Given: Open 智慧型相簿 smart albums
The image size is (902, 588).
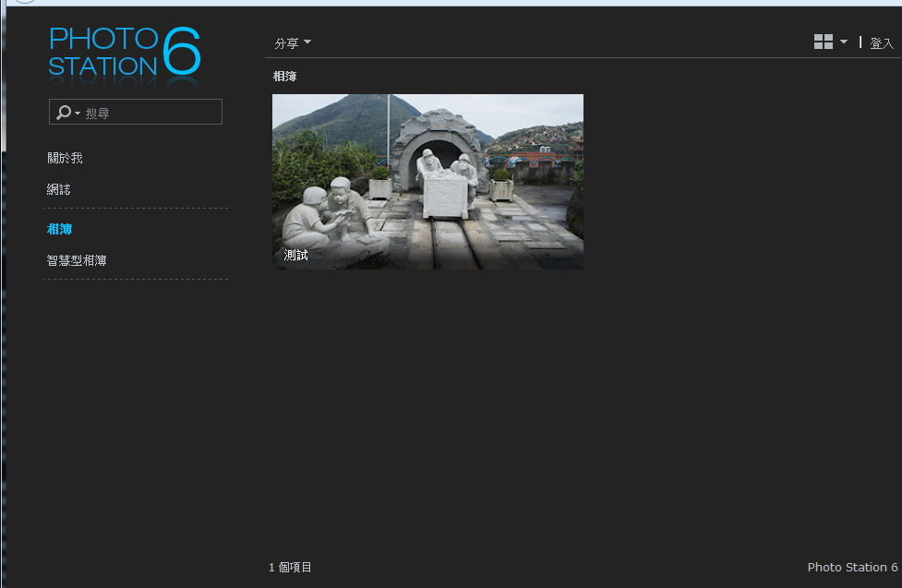Looking at the screenshot, I should click(x=77, y=260).
